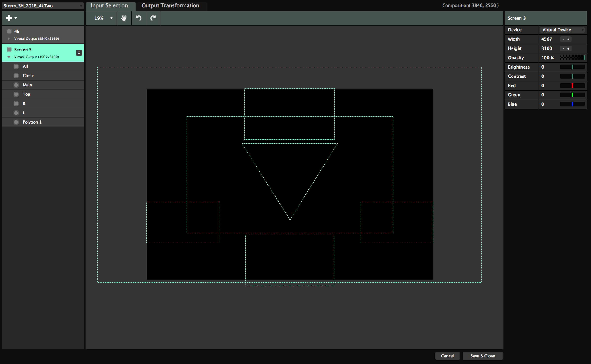Increase Width with the plus stepper
Image resolution: width=591 pixels, height=364 pixels.
[568, 39]
